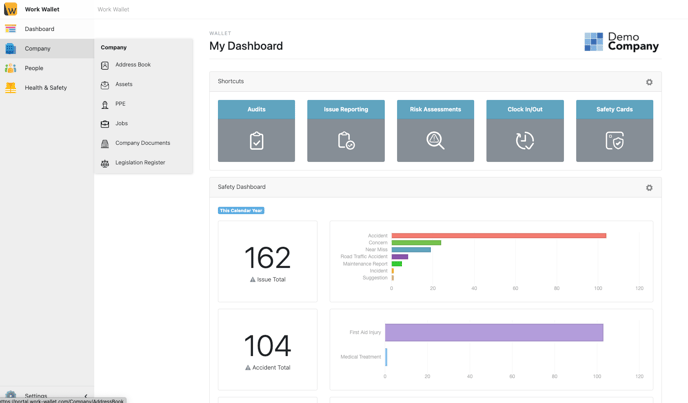Screen dimensions: 688x403
Task: Click the Legislation Register scales icon
Action: tap(105, 163)
